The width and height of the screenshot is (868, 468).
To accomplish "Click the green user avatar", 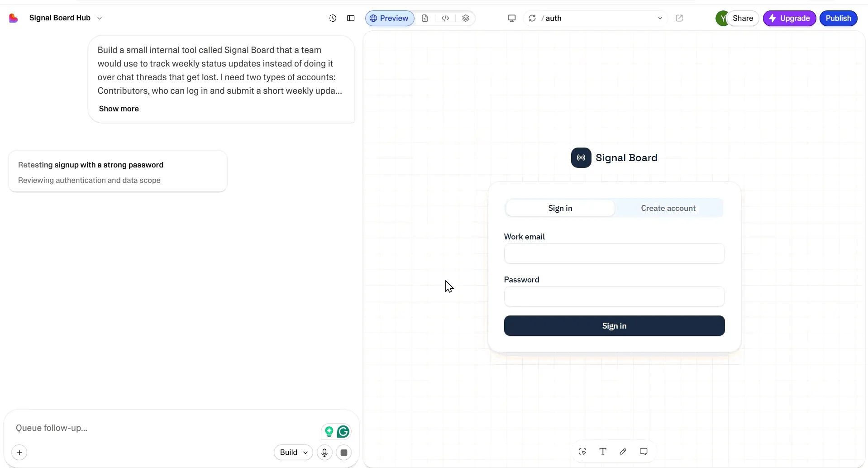I will [721, 18].
